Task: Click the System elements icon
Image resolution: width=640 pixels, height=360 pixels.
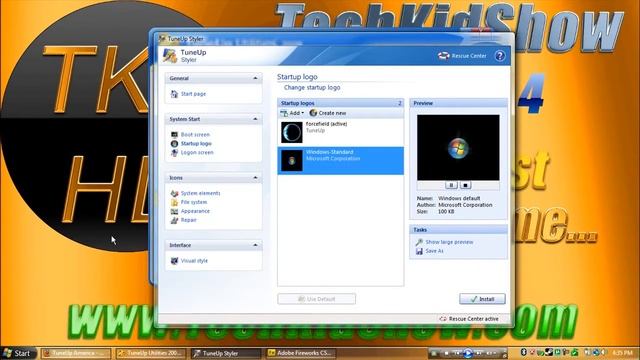Action: [174, 193]
